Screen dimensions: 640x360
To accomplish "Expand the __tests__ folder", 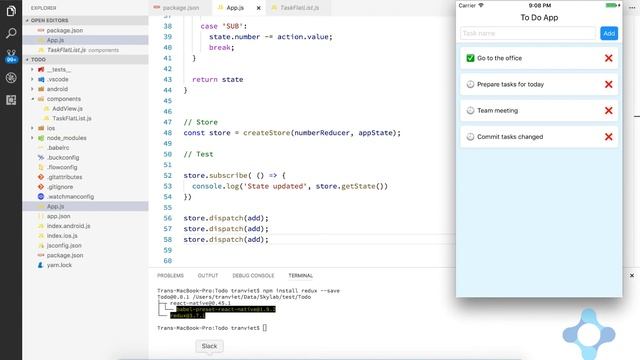I will click(32, 69).
